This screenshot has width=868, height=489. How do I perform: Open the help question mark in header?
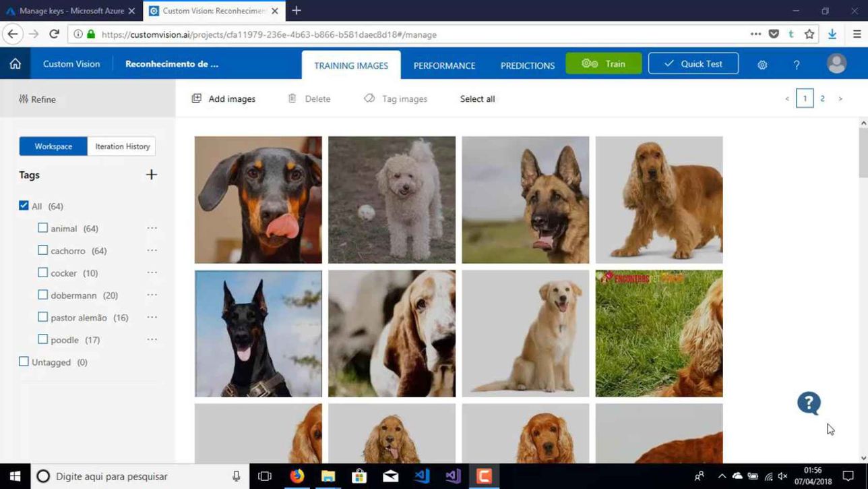pyautogui.click(x=797, y=65)
